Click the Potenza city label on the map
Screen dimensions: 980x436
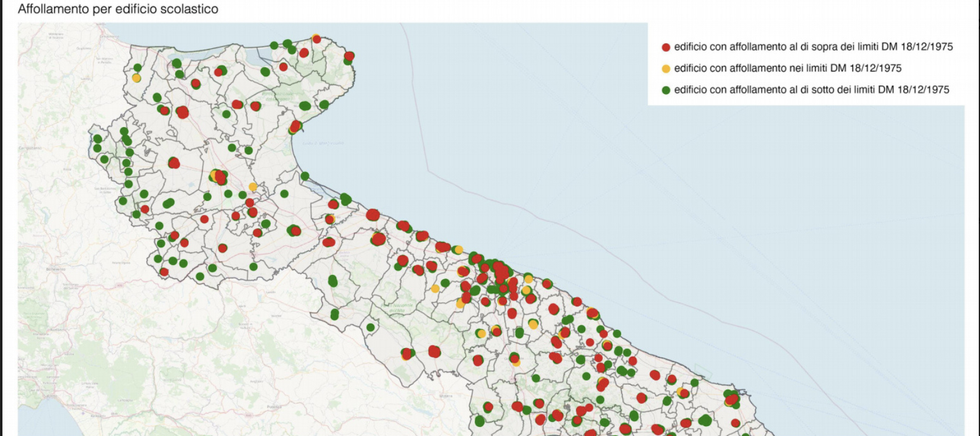click(273, 406)
